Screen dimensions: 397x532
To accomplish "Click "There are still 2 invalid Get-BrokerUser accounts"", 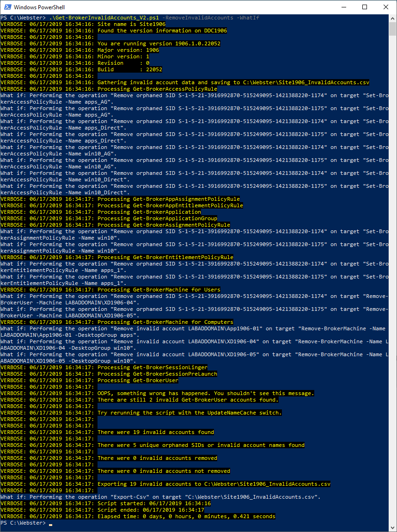I will [x=188, y=400].
